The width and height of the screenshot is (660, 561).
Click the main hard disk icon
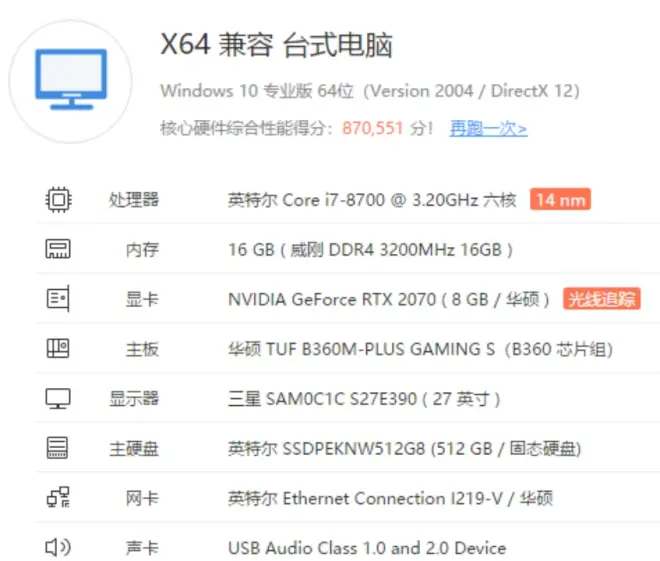pos(57,449)
